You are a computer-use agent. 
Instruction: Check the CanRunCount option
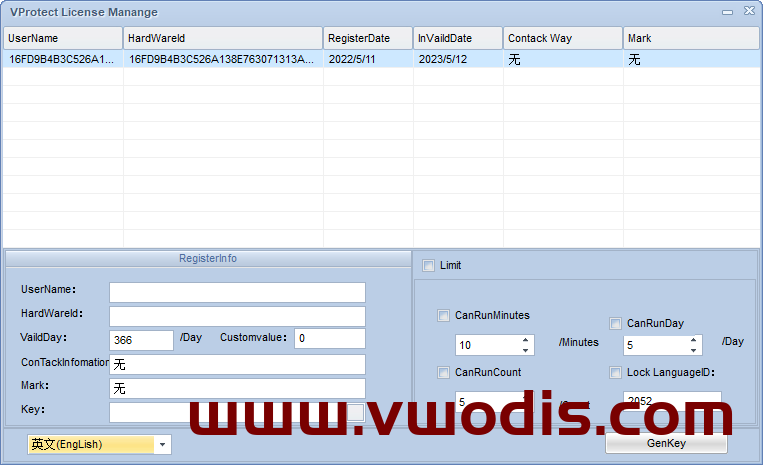click(444, 373)
